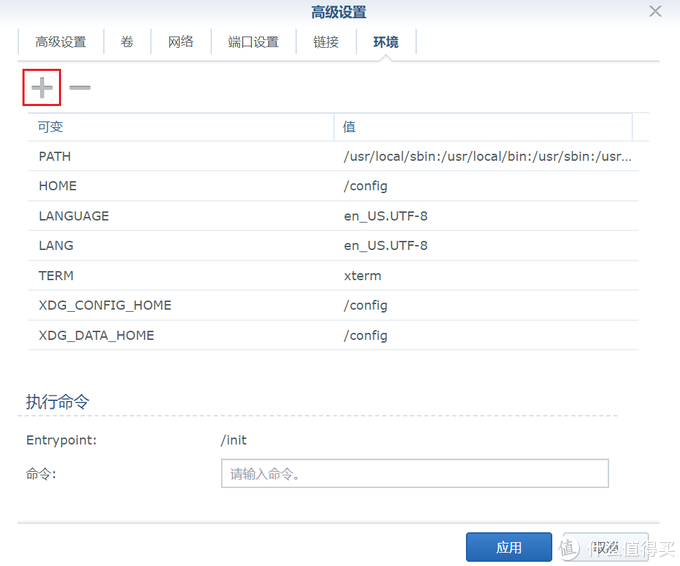Click the XDG_DATA_HOME /config value
Image resolution: width=680 pixels, height=566 pixels.
point(365,336)
